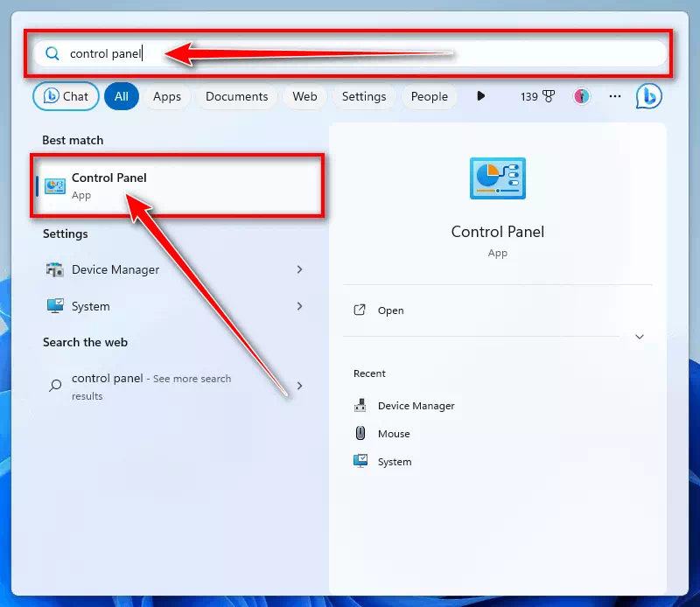
Task: Focus the search text field containing 'control panel'
Action: tap(350, 53)
